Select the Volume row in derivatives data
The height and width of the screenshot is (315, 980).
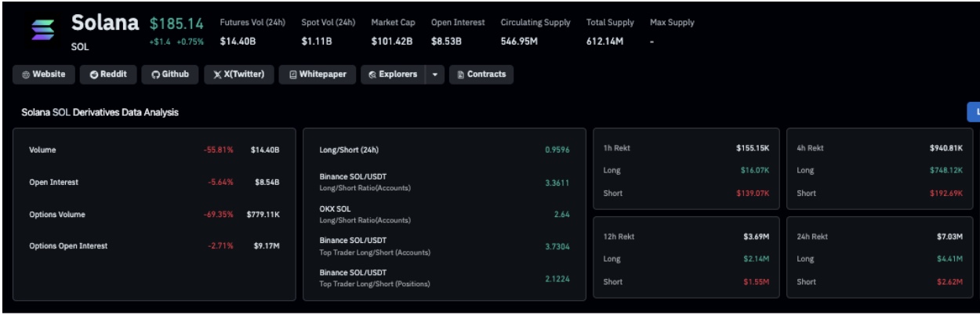tap(154, 150)
